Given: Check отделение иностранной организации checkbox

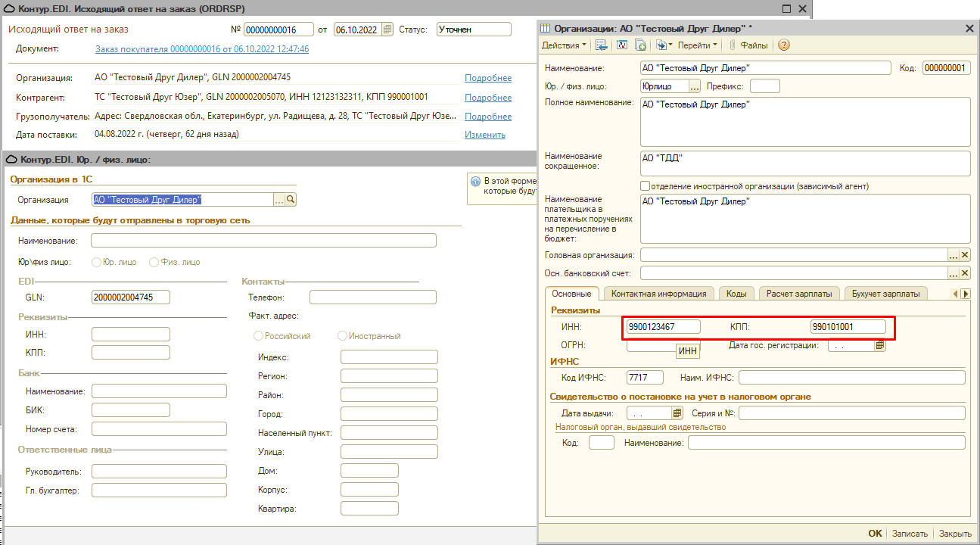Looking at the screenshot, I should 646,185.
